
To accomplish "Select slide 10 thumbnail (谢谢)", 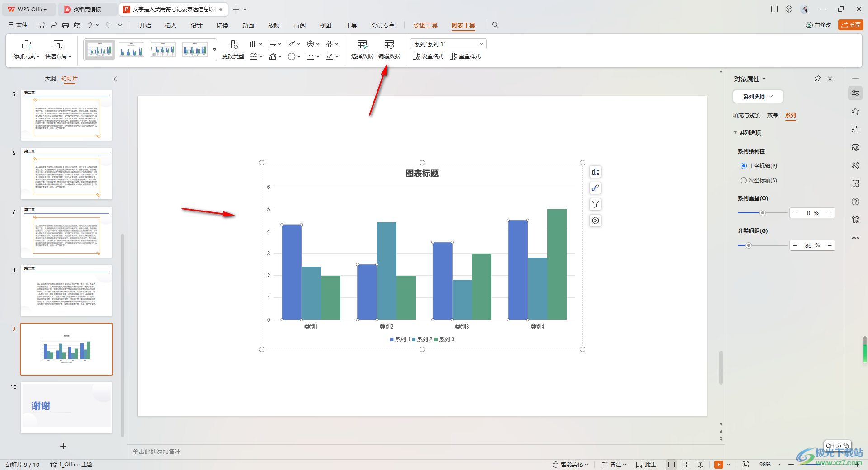I will [x=66, y=407].
